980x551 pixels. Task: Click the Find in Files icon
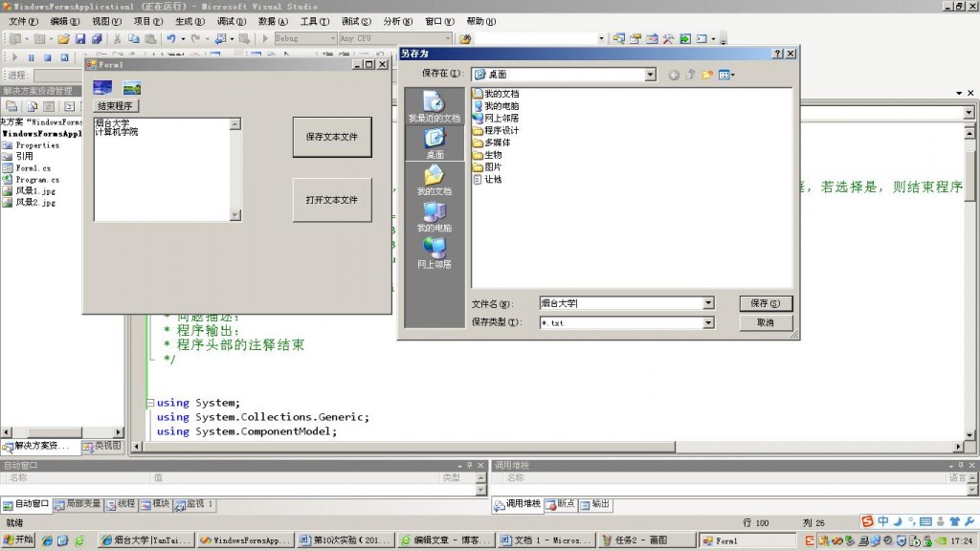point(465,38)
